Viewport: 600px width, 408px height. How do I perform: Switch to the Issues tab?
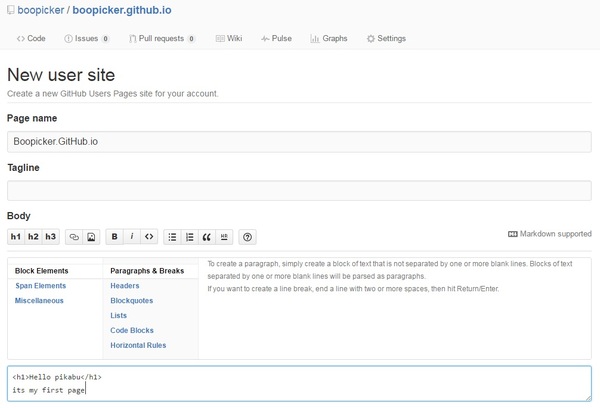click(x=86, y=39)
